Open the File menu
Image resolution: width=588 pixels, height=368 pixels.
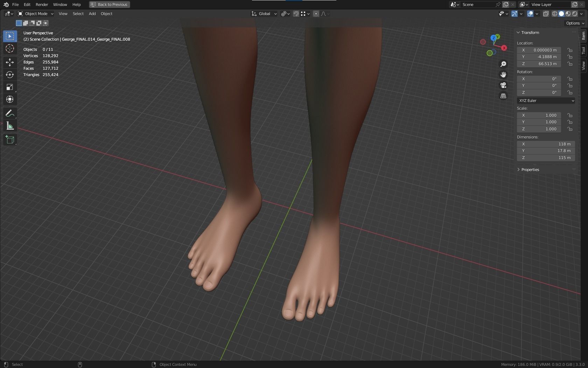(x=15, y=5)
